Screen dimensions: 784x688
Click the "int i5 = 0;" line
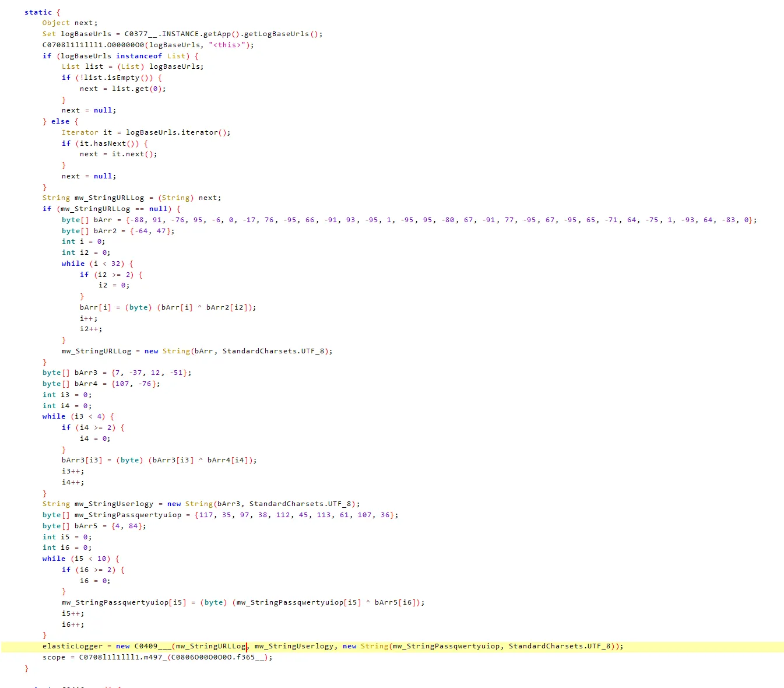67,537
